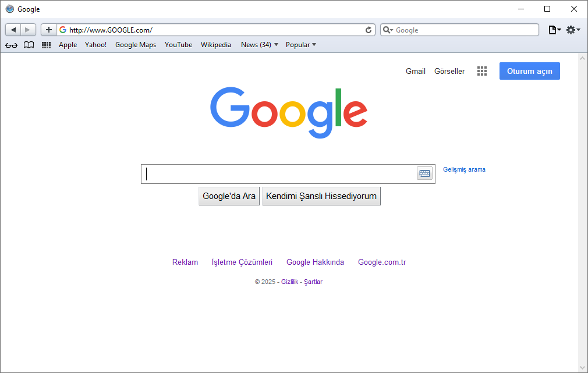Image resolution: width=588 pixels, height=373 pixels.
Task: Go forward with the right arrow button
Action: (x=28, y=30)
